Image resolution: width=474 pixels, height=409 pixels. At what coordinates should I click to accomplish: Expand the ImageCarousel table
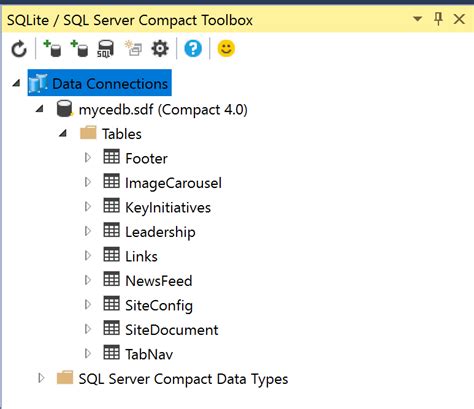click(x=88, y=182)
